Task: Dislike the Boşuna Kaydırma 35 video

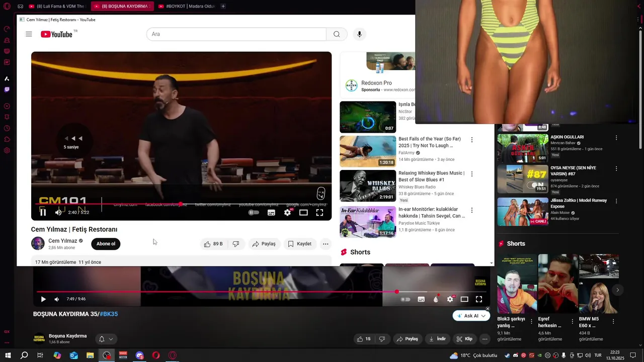Action: (x=382, y=339)
